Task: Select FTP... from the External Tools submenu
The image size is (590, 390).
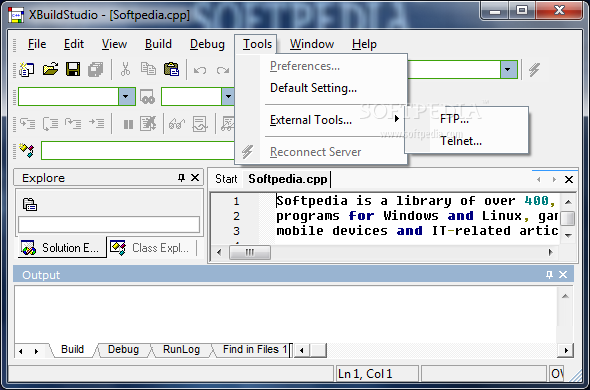Action: click(467, 119)
